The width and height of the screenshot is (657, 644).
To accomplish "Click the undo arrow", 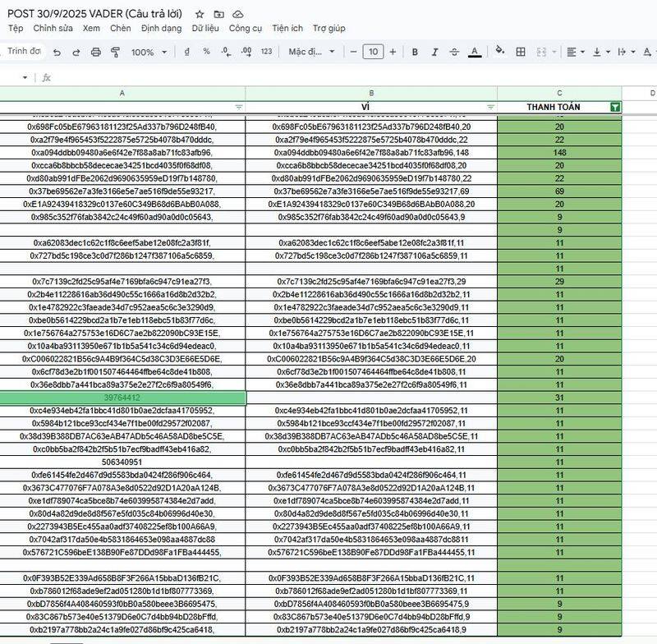I will click(x=57, y=52).
